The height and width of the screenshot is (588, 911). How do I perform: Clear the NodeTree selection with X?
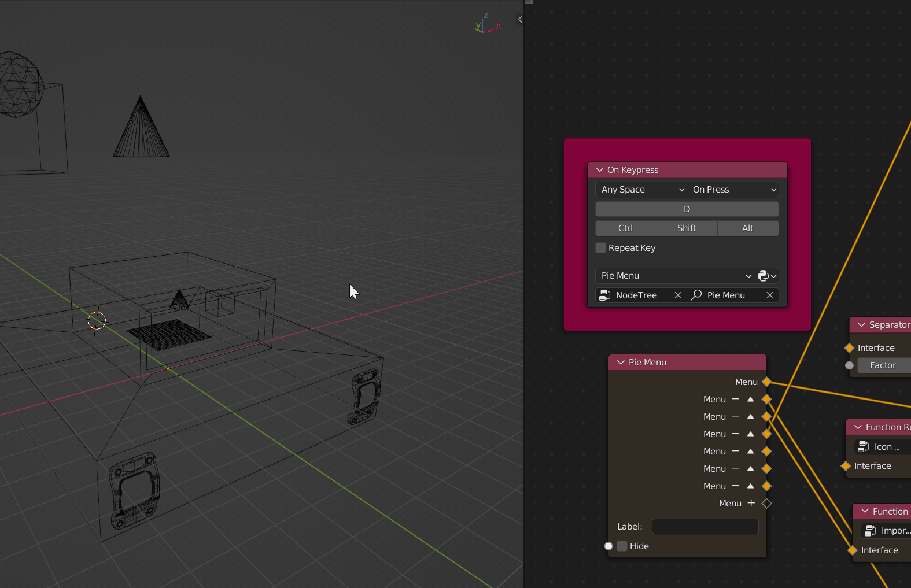pos(677,295)
